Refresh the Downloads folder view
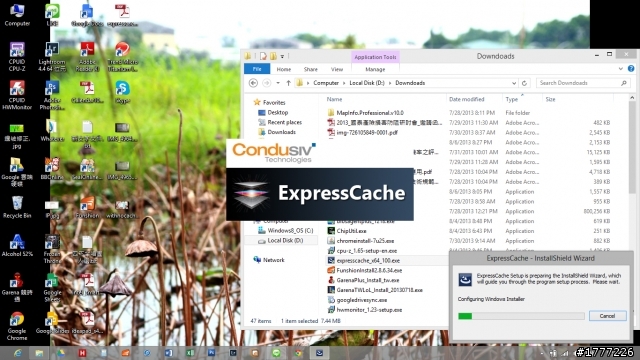This screenshot has height=360, width=640. coord(524,83)
